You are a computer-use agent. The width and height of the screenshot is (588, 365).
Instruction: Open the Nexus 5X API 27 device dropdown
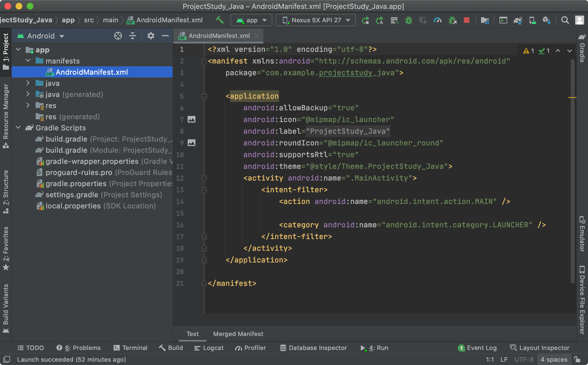316,20
